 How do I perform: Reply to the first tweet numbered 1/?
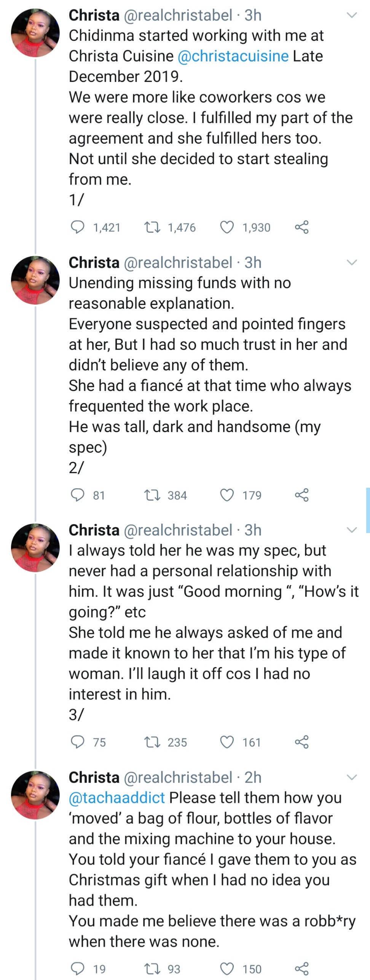point(78,227)
